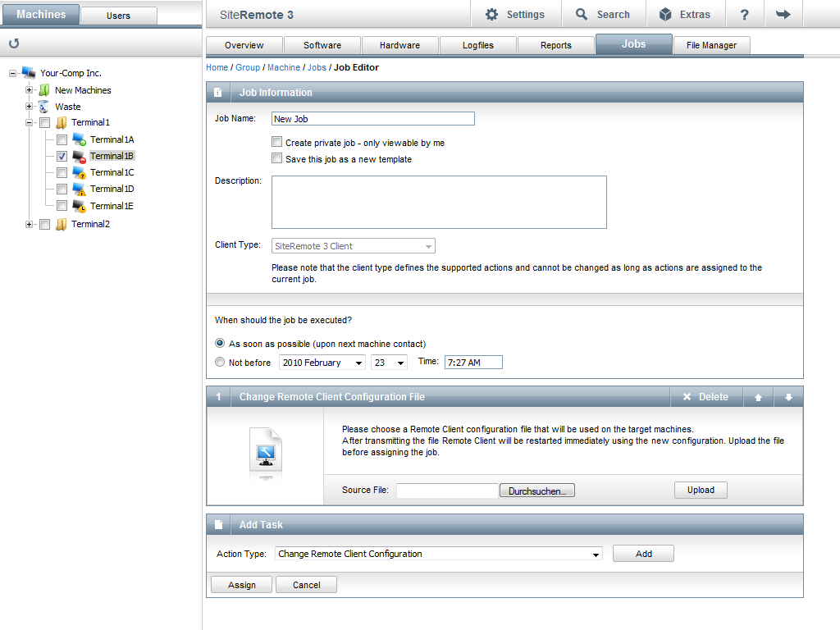Move task down with arrow icon

788,397
